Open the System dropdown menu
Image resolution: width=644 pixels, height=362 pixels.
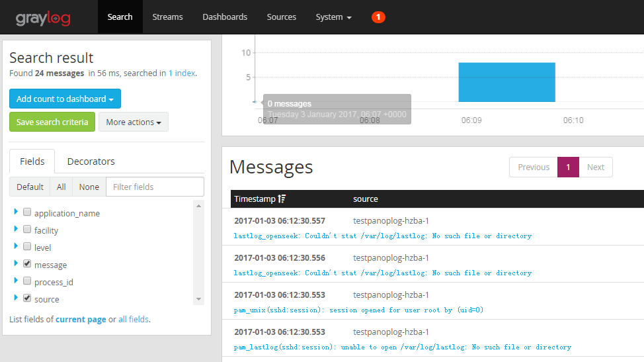[x=333, y=17]
